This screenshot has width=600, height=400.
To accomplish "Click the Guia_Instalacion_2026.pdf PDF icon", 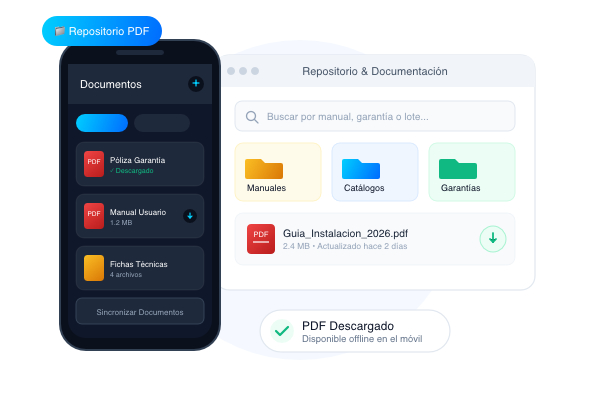I will tap(261, 239).
